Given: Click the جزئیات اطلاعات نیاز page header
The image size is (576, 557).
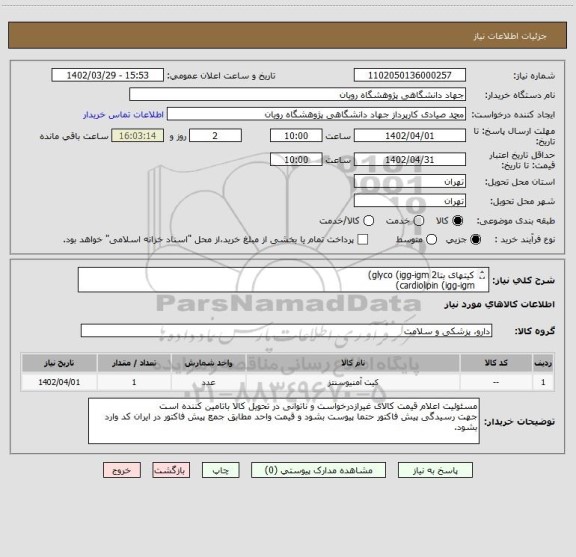Looking at the screenshot, I should coord(510,36).
